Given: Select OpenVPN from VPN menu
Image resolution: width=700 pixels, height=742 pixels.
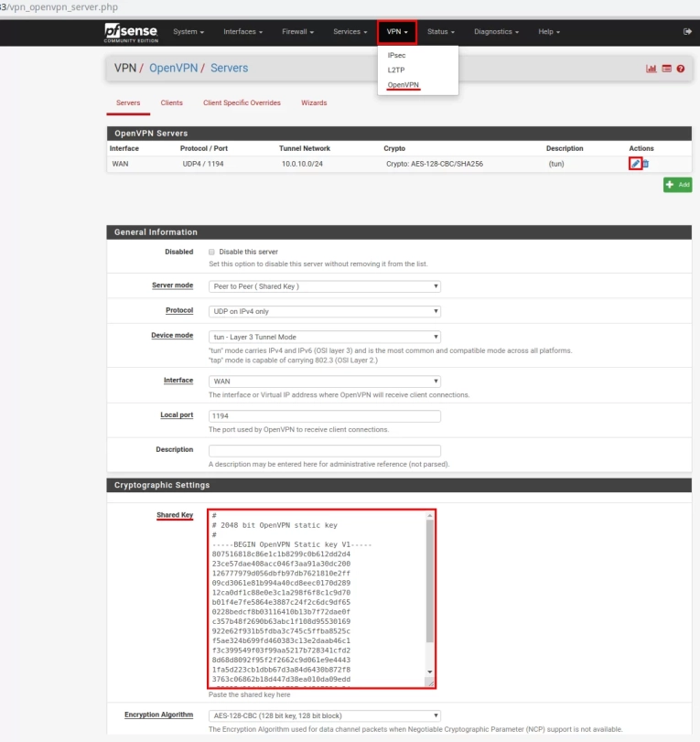Looking at the screenshot, I should (404, 85).
